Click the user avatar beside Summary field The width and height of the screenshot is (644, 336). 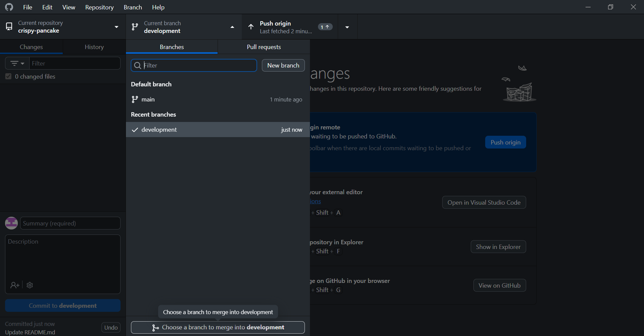tap(11, 223)
